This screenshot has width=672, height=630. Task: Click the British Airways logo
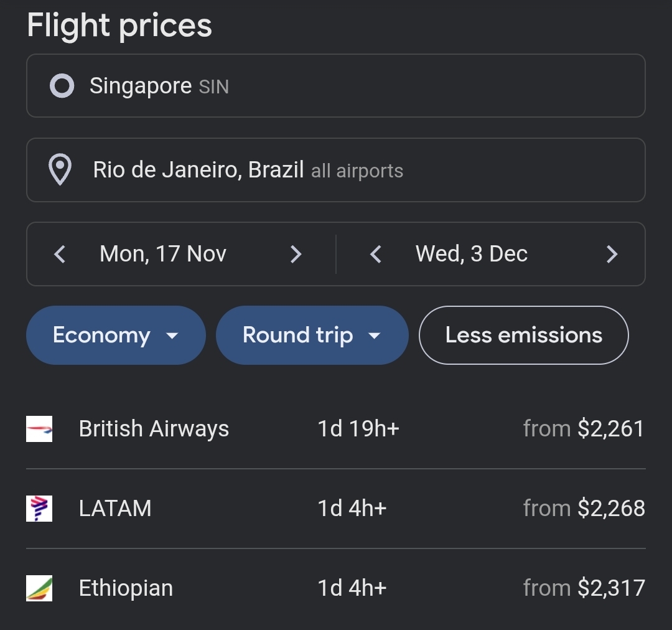39,429
